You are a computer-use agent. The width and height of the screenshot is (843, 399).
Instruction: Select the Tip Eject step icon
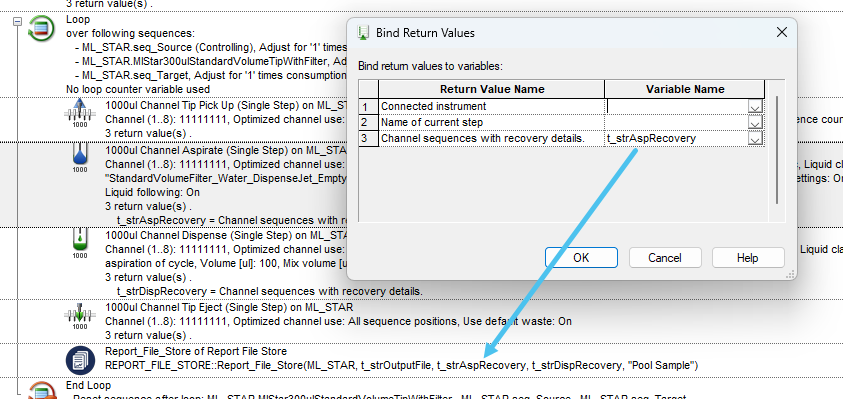(x=80, y=315)
